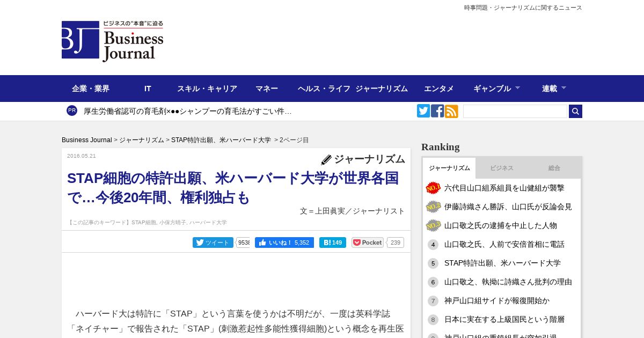Click the Facebook いいね! button
This screenshot has height=338, width=644.
pyautogui.click(x=284, y=243)
